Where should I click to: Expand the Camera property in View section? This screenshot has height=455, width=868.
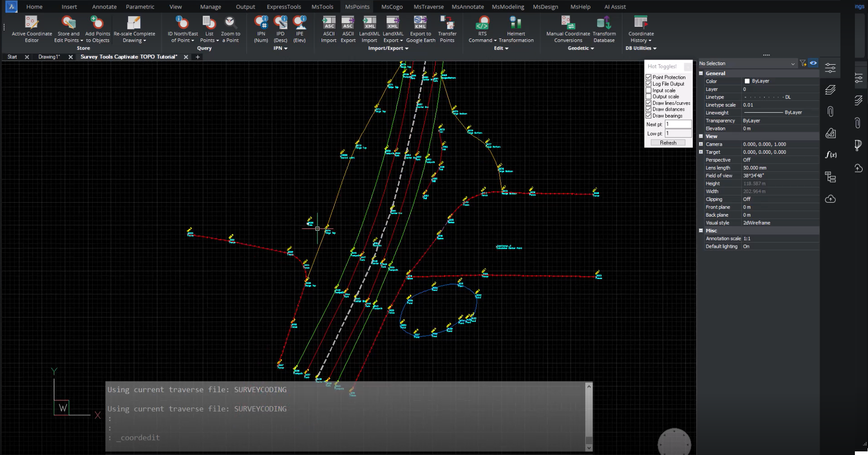[x=702, y=144]
